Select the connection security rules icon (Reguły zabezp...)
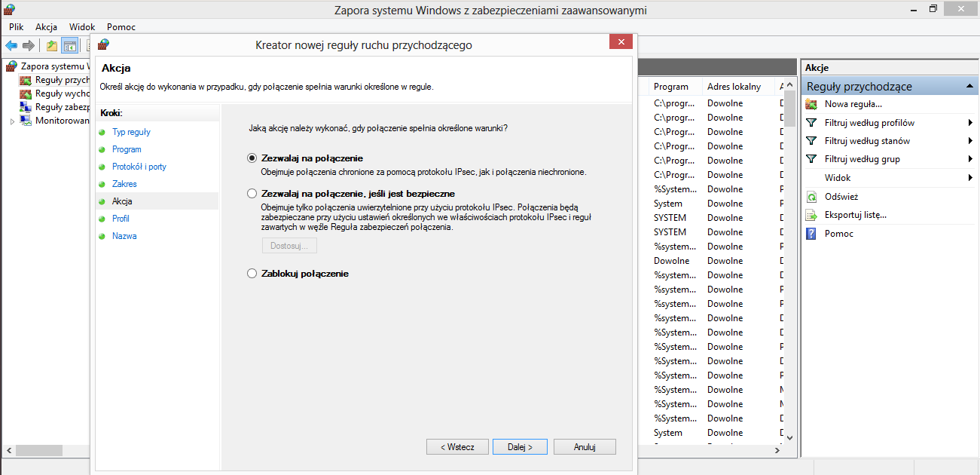Image resolution: width=980 pixels, height=475 pixels. 26,107
